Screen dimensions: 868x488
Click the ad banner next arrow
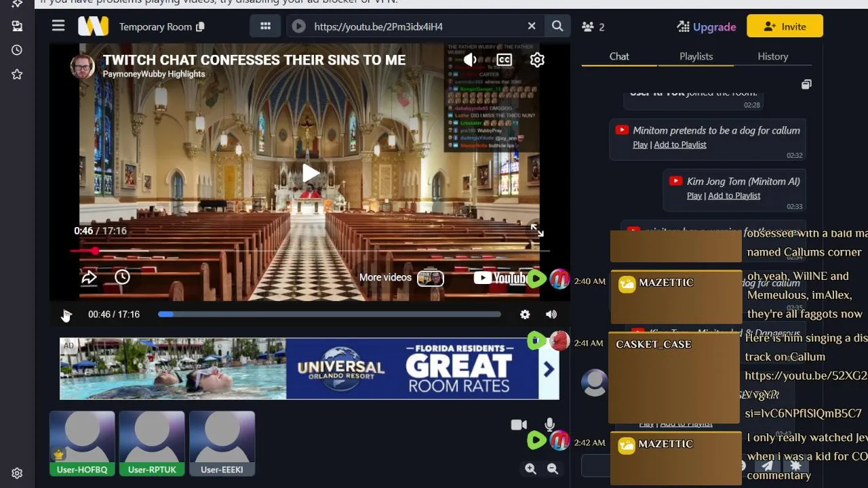point(549,369)
